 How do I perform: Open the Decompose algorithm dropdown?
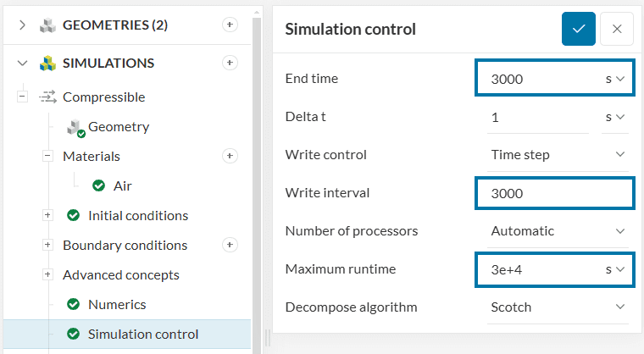point(558,307)
